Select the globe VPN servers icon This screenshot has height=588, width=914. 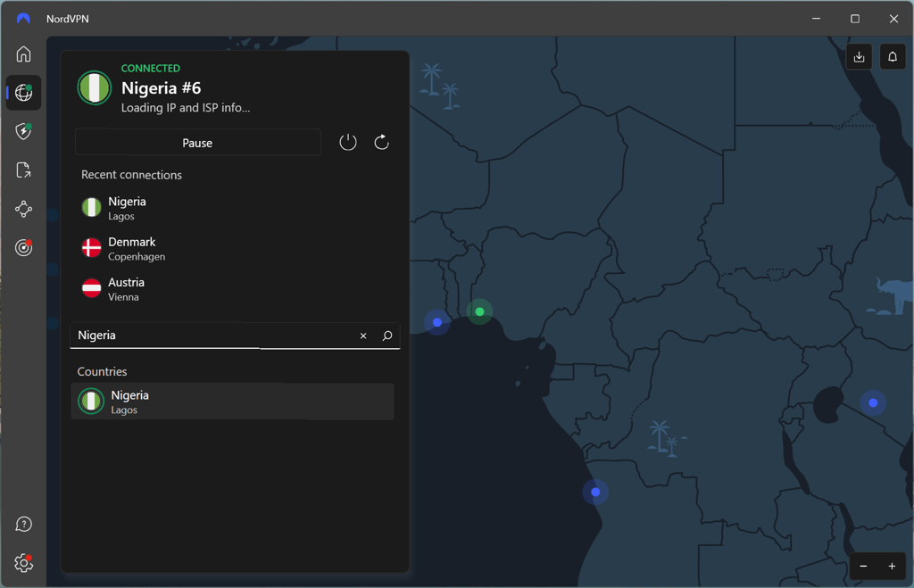(x=23, y=92)
